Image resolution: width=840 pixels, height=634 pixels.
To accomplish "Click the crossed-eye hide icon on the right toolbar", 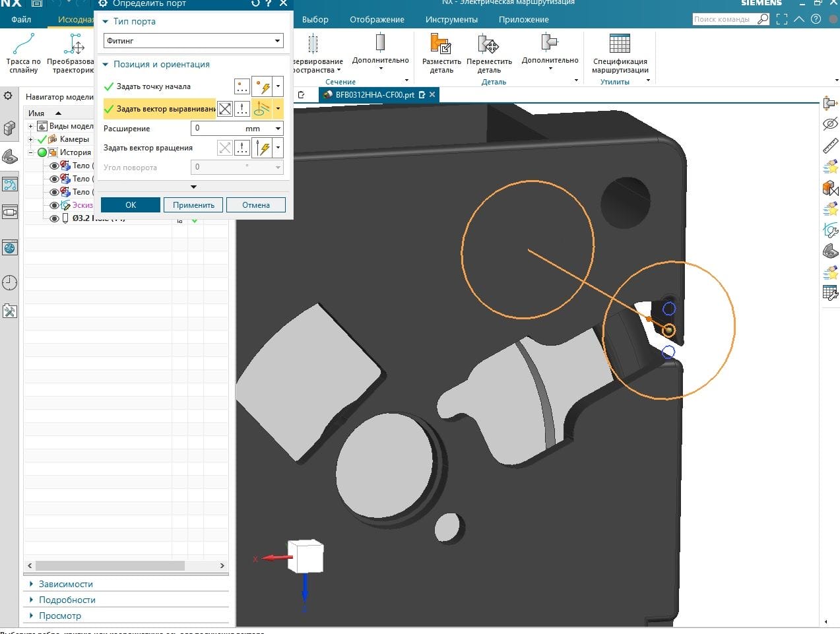I will [830, 124].
